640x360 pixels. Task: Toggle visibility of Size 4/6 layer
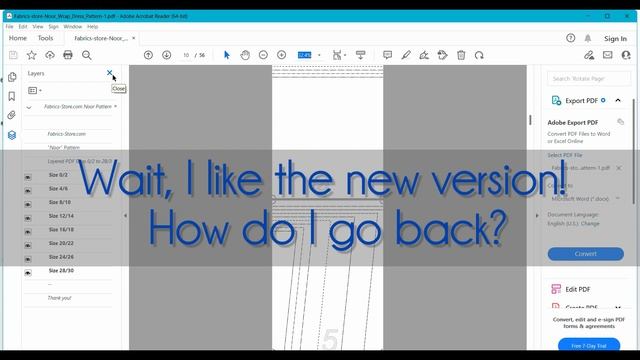[28, 191]
